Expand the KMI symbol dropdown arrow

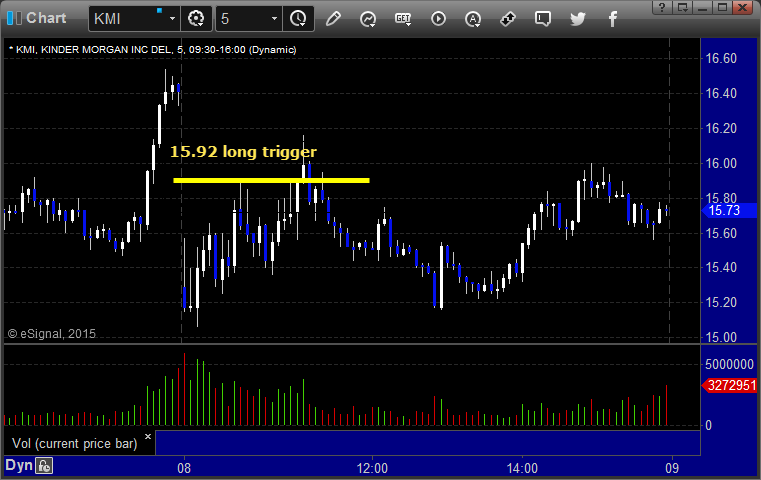(172, 19)
